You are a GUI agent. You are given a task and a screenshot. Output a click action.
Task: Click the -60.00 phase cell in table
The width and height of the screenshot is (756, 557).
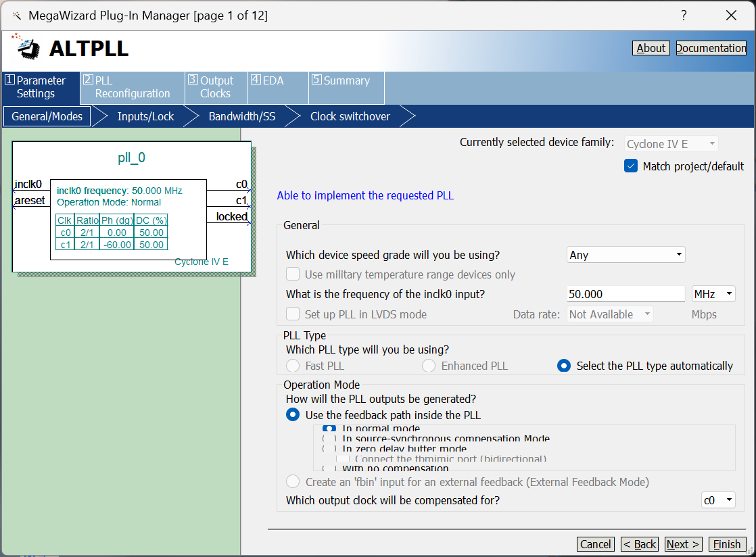(x=117, y=245)
